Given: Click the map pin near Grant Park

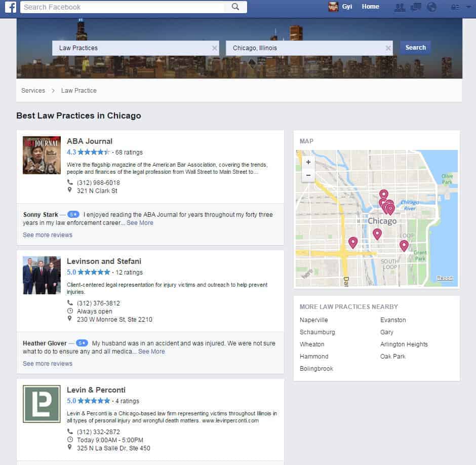Looking at the screenshot, I should pos(404,246).
